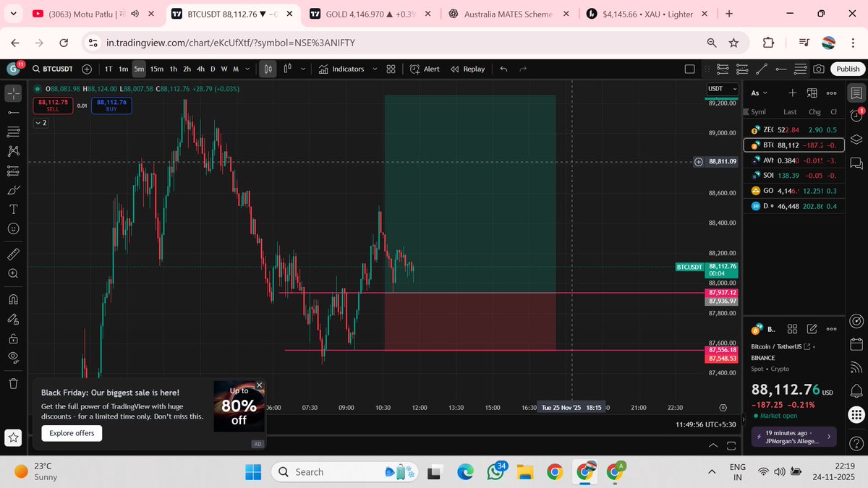Viewport: 868px width, 488px height.
Task: Open the object tree layers icon
Action: 856,139
